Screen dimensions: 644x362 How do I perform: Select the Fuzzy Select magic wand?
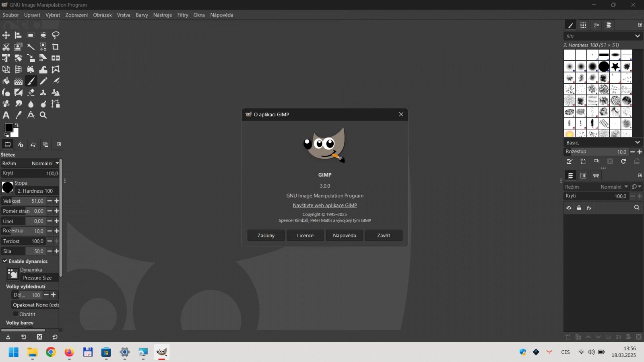click(x=31, y=47)
